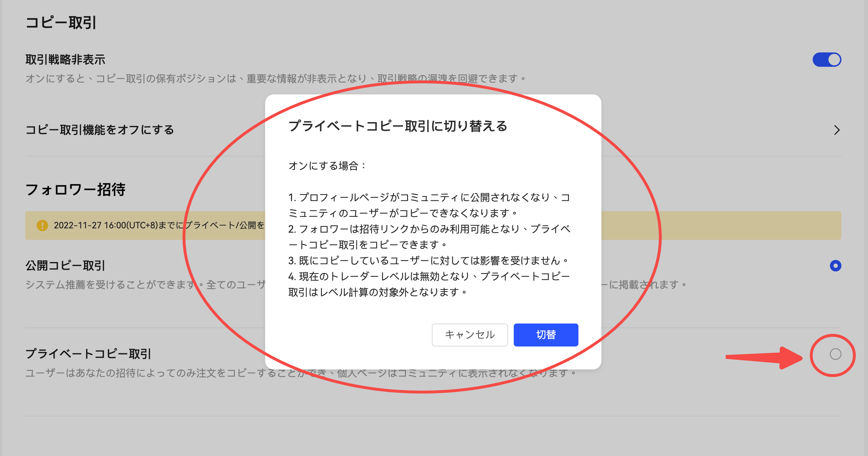The image size is (868, 456).
Task: Select the プライベートコピー取引 radio button
Action: tap(835, 354)
